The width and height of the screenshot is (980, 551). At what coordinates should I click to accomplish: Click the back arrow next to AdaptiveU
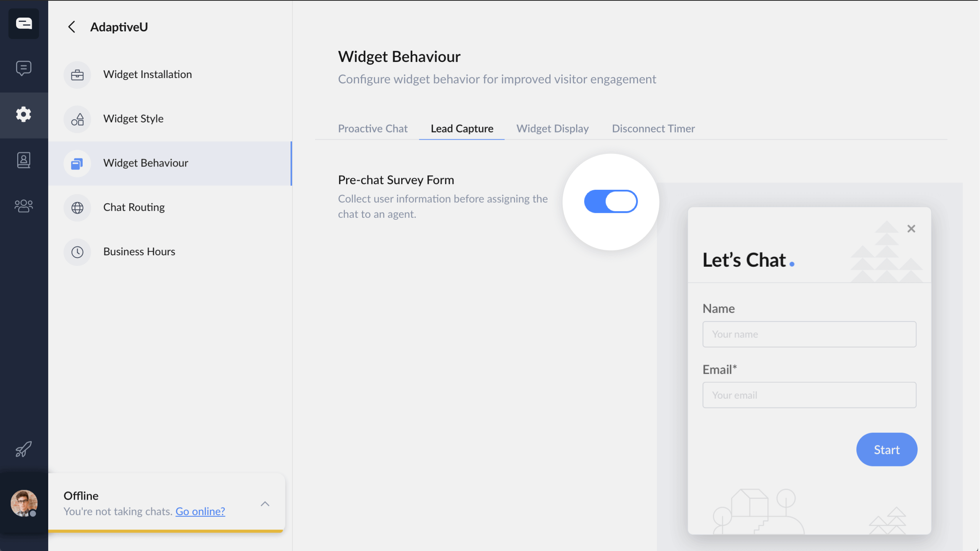click(72, 27)
